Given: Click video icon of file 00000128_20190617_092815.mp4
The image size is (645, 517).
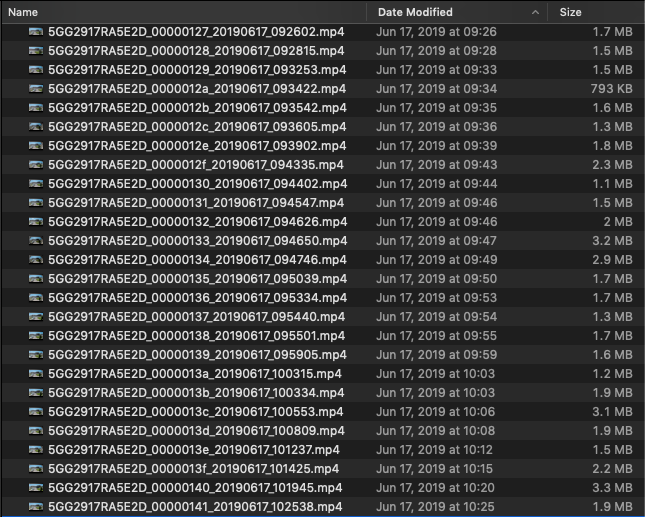Looking at the screenshot, I should (x=36, y=51).
